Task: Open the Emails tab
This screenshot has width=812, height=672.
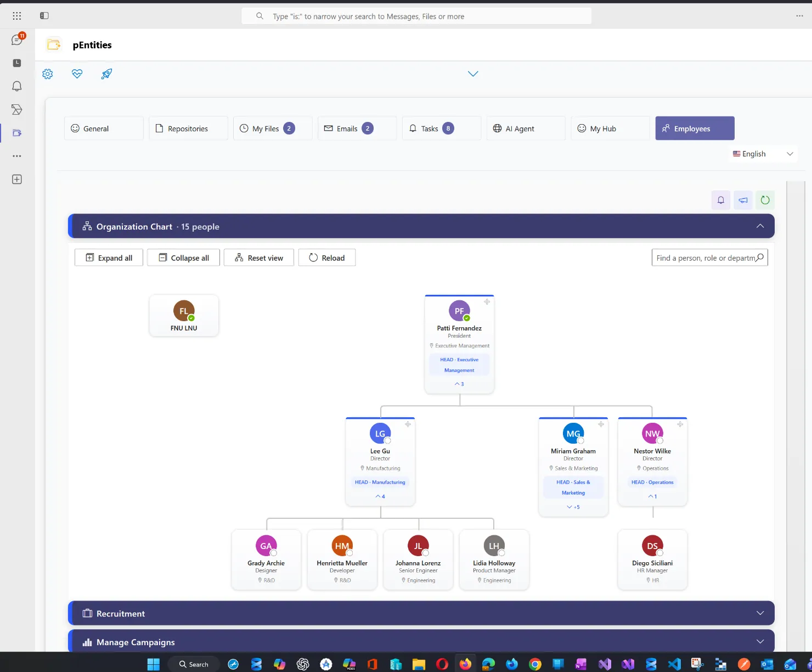Action: pos(357,128)
